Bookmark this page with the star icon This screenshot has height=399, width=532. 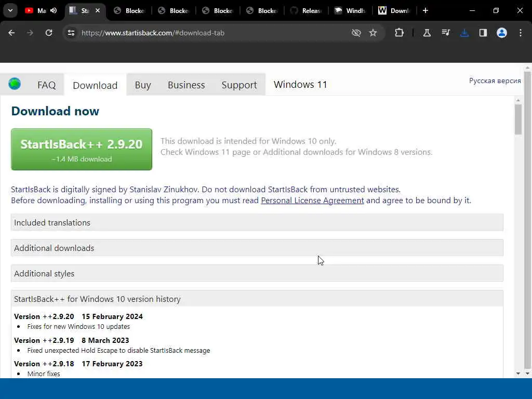click(373, 33)
